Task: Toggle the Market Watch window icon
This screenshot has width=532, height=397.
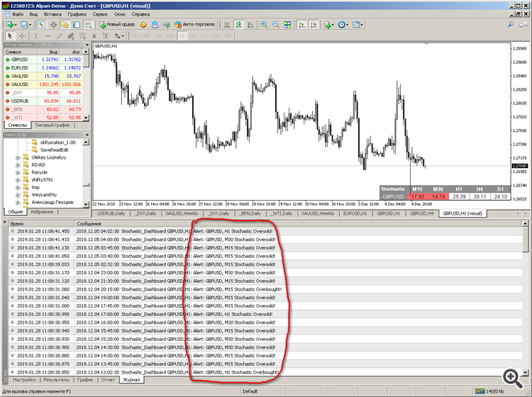Action: point(41,25)
